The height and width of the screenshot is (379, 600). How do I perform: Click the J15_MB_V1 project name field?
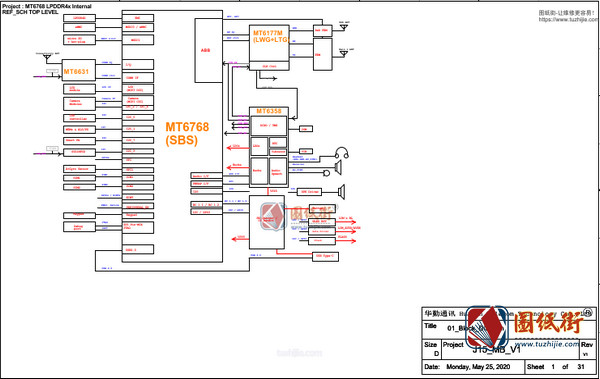click(x=496, y=350)
